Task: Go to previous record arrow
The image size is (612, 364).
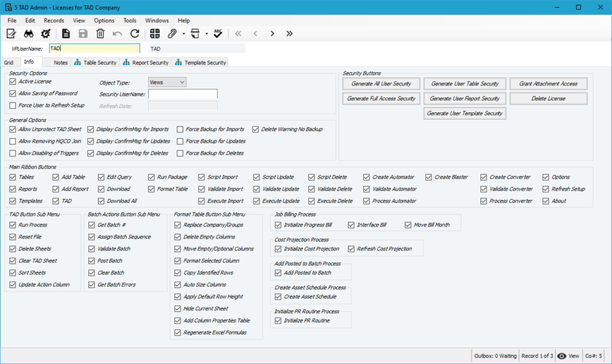Action: (x=255, y=33)
